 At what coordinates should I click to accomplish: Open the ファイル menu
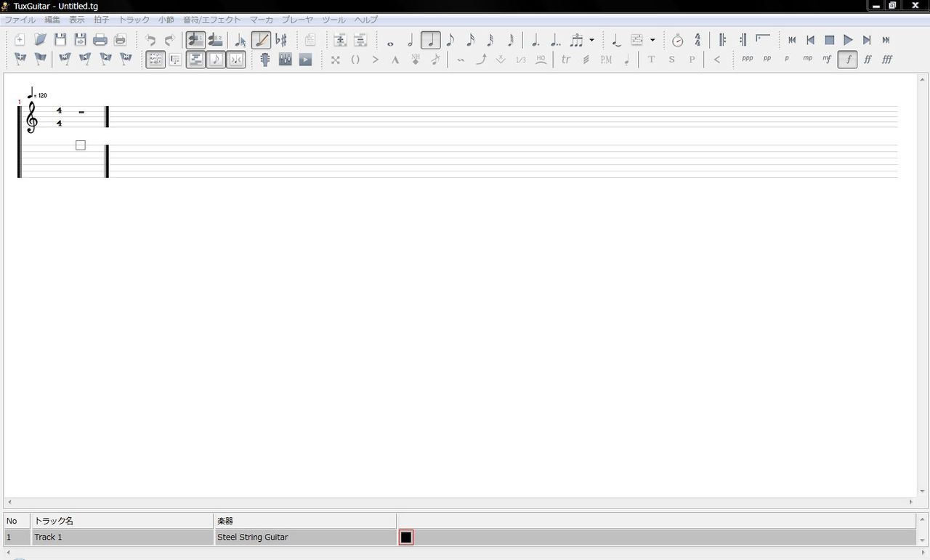point(20,20)
